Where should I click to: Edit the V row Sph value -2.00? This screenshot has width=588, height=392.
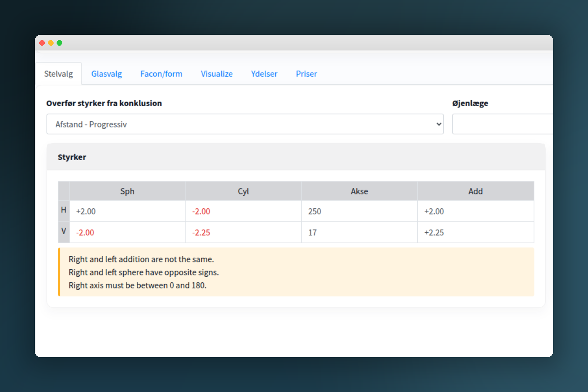pos(128,233)
